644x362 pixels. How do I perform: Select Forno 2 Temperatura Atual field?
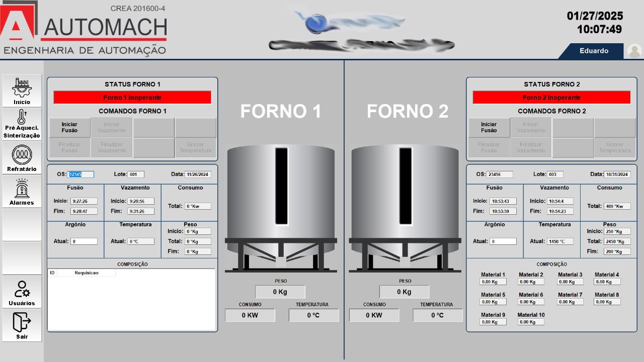tap(560, 241)
